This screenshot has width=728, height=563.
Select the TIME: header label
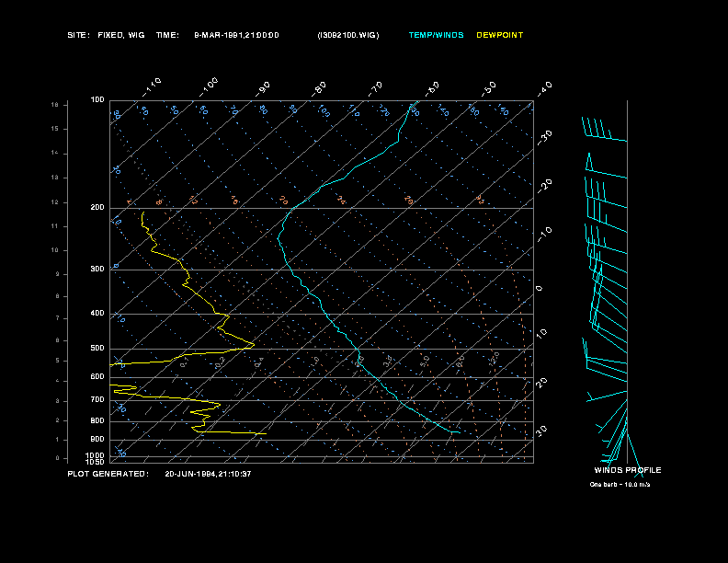[x=167, y=35]
